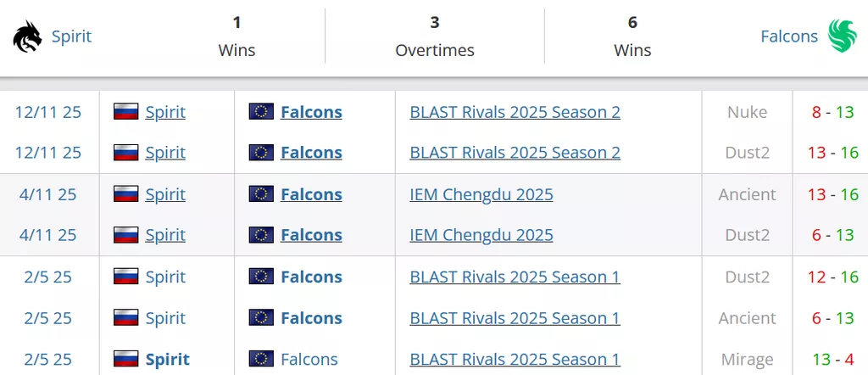Click EU flag in Mirage match row
Image resolution: width=868 pixels, height=375 pixels.
[x=261, y=359]
